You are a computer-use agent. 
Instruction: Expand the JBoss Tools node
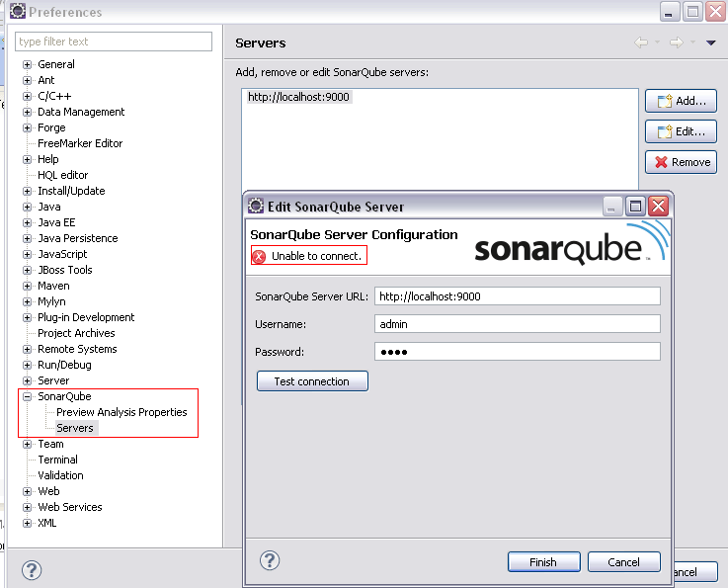tap(27, 270)
